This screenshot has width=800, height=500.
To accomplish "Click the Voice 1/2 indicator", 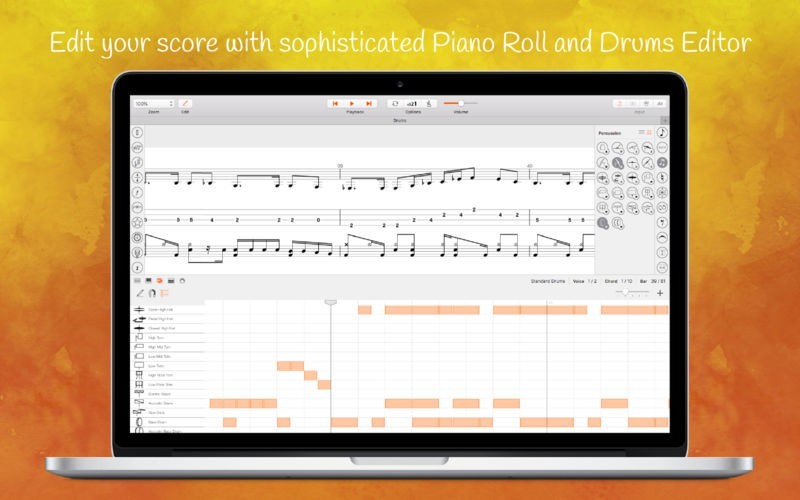I will pyautogui.click(x=586, y=281).
